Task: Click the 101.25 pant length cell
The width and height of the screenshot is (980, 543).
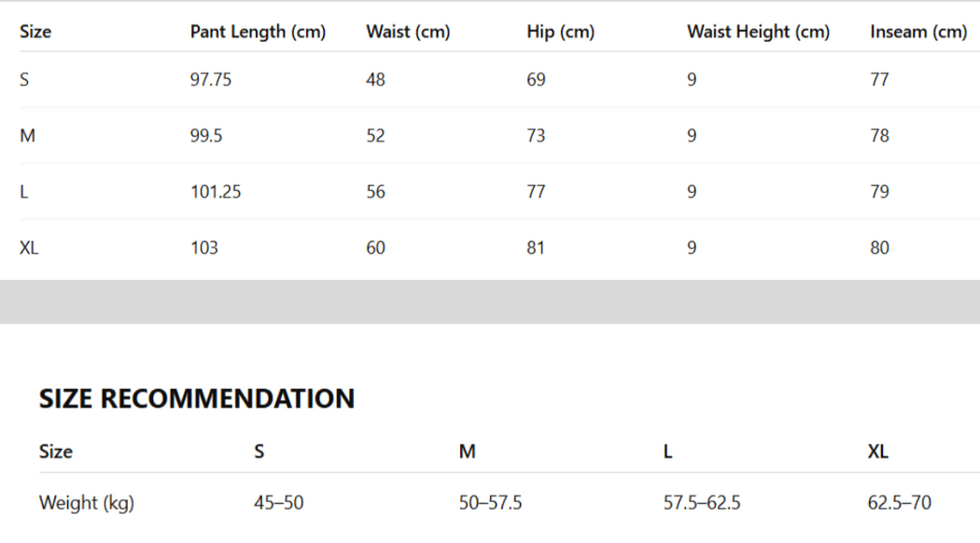Action: (x=216, y=191)
